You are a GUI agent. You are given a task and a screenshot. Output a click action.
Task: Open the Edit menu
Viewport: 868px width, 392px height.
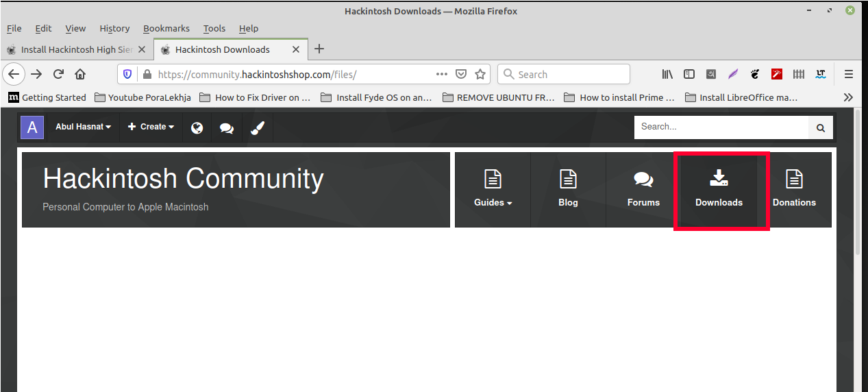pos(43,28)
